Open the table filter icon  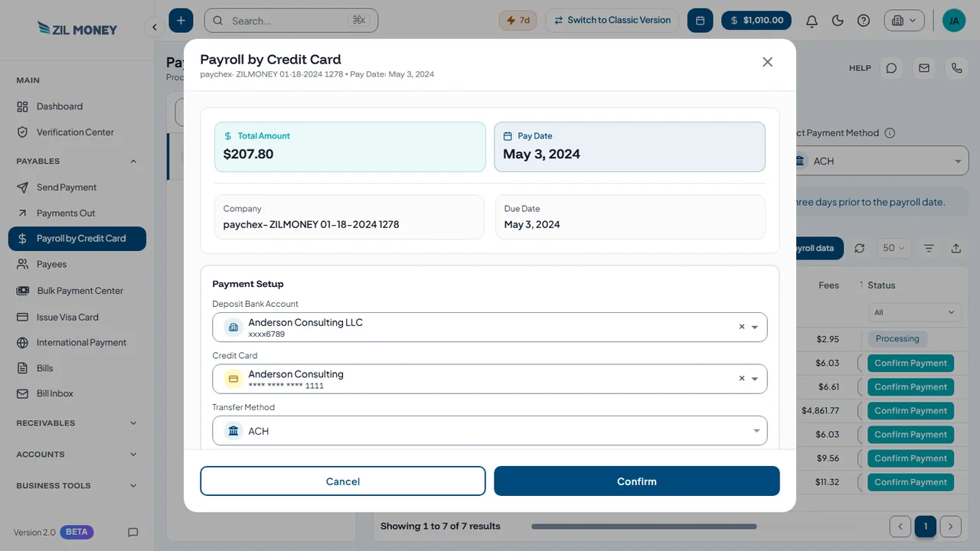coord(929,248)
